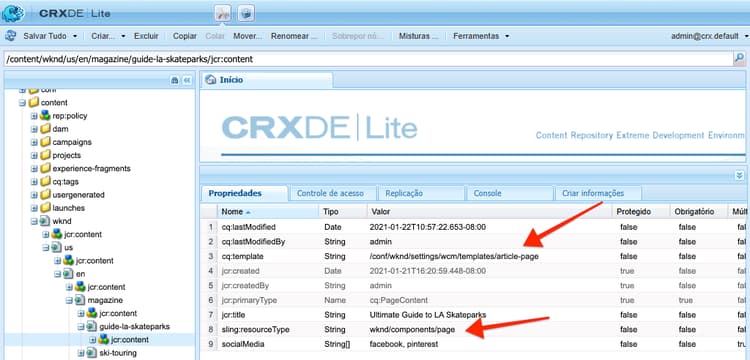
Task: Click the Renomear ... button
Action: tap(294, 36)
